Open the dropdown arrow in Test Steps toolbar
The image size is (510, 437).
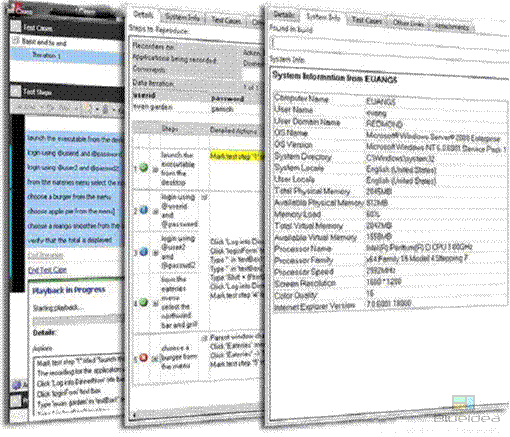pos(97,109)
